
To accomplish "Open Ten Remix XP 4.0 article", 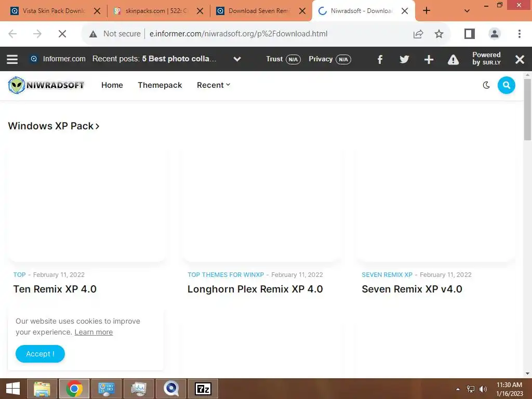I will 55,289.
